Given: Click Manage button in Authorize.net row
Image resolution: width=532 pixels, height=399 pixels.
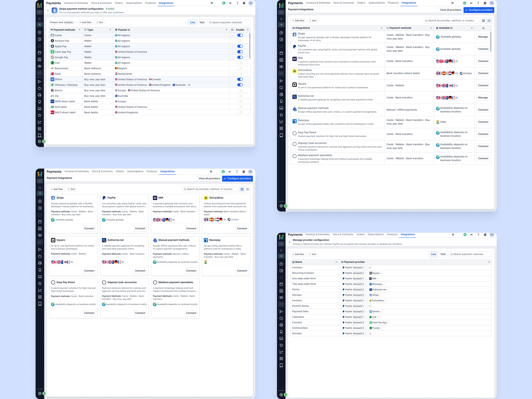Looking at the screenshot, I should [x=483, y=98].
